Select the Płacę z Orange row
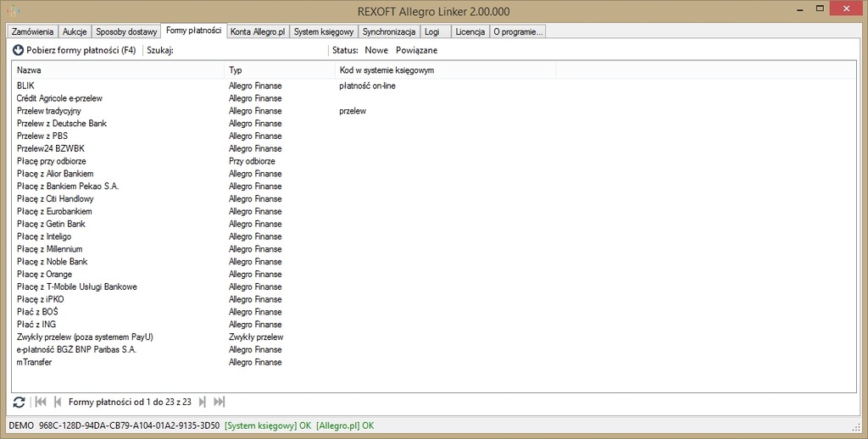868x439 pixels. tap(434, 274)
